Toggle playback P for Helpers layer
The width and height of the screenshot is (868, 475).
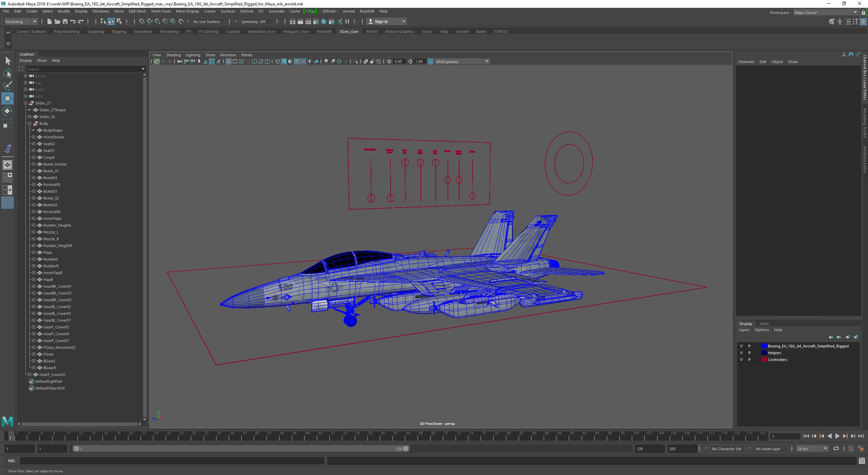(x=749, y=353)
